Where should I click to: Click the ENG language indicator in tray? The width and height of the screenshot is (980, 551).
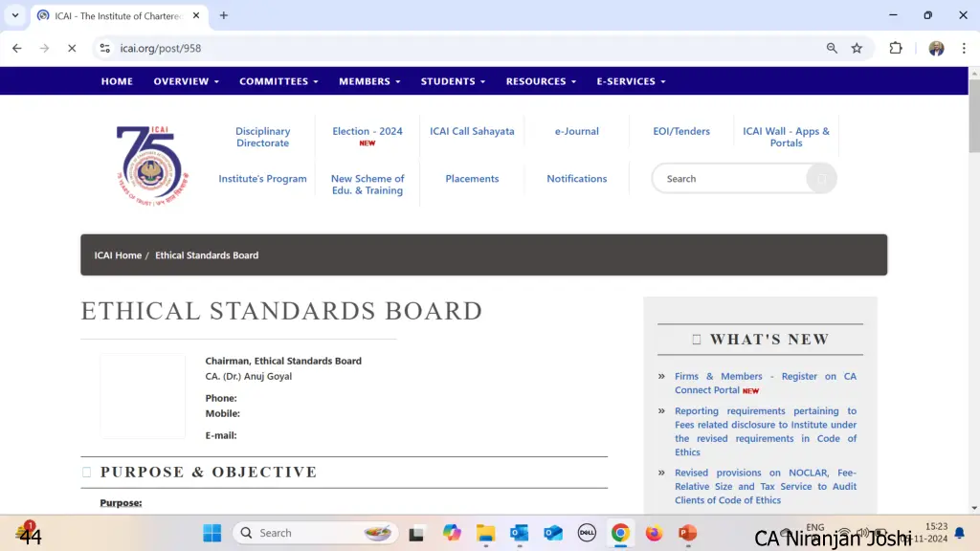click(815, 527)
